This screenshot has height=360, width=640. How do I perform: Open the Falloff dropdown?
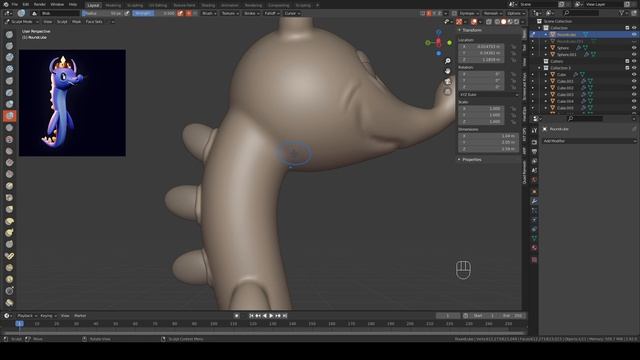pos(271,13)
